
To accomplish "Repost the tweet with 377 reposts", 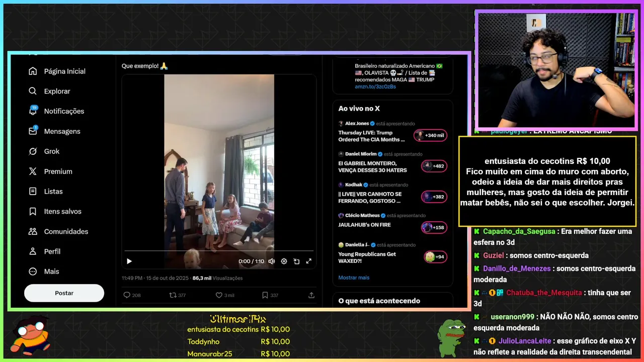I will pyautogui.click(x=178, y=295).
